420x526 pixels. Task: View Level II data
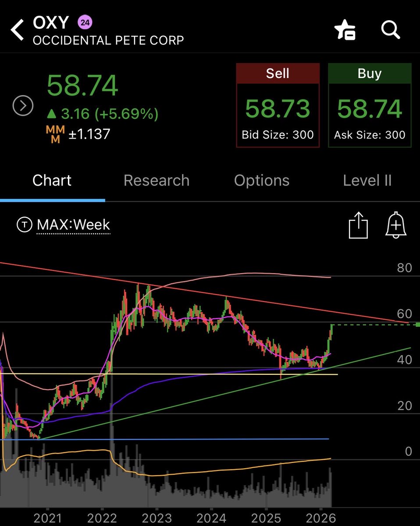367,180
